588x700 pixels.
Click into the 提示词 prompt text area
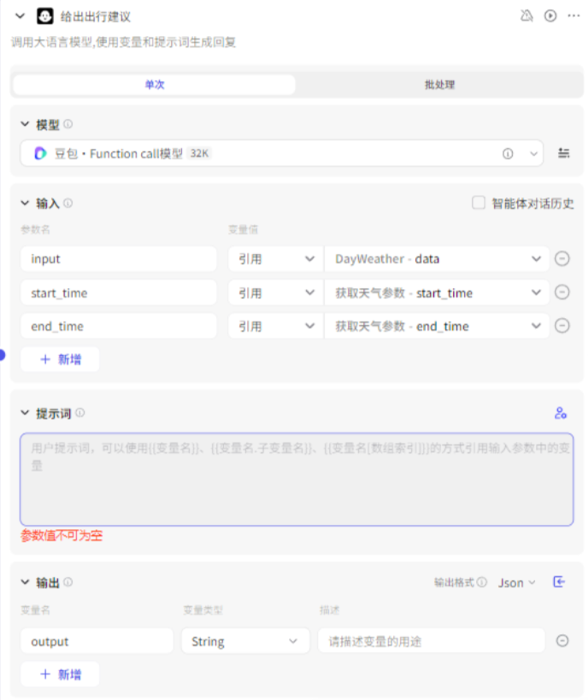click(x=297, y=479)
